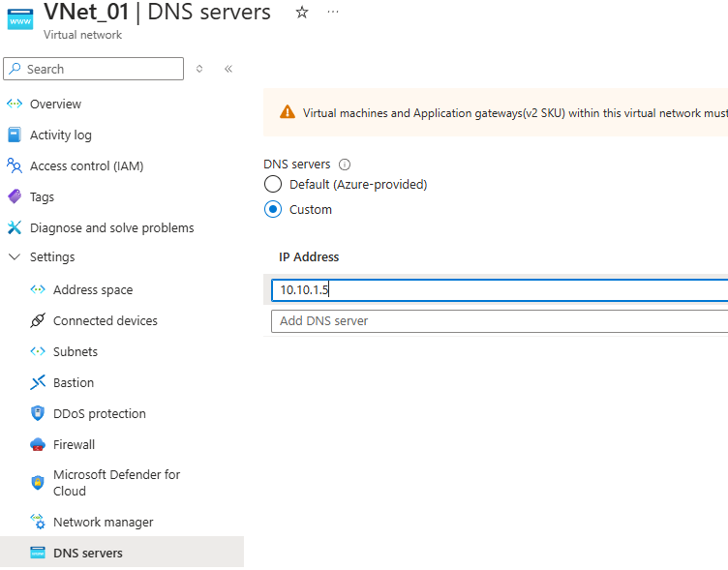Click the Bastion icon
Viewport: 728px width, 570px height.
tap(38, 382)
